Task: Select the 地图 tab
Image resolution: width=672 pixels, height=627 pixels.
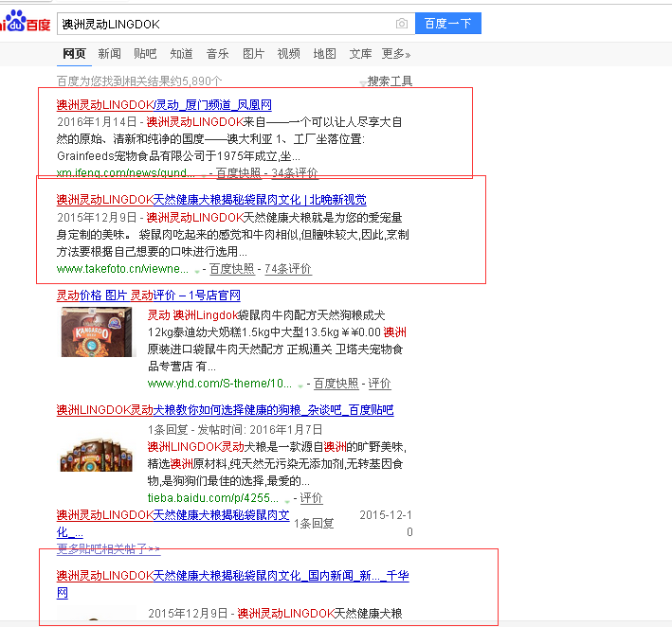Action: point(324,54)
